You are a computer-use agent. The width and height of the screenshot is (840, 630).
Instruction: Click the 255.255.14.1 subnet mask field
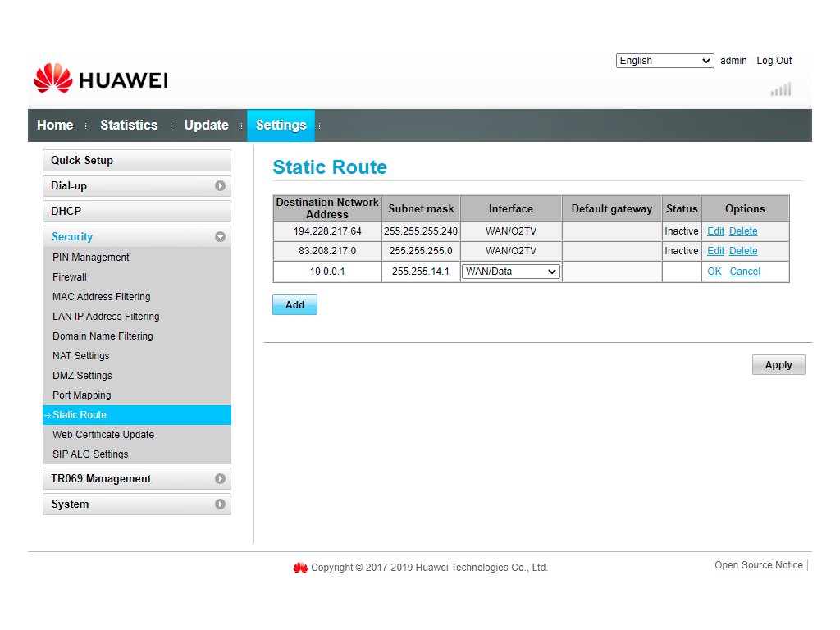[x=421, y=272]
